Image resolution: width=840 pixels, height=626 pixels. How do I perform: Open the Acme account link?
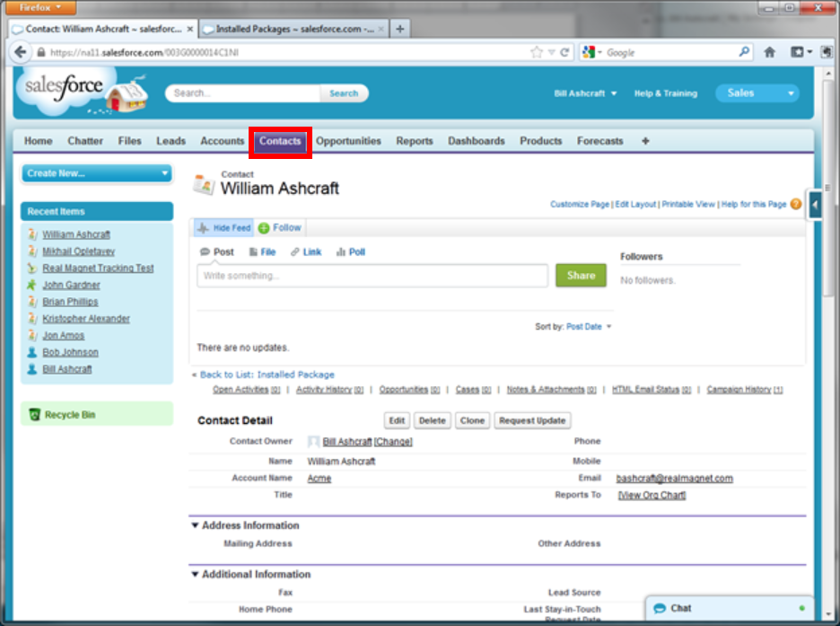click(x=319, y=478)
